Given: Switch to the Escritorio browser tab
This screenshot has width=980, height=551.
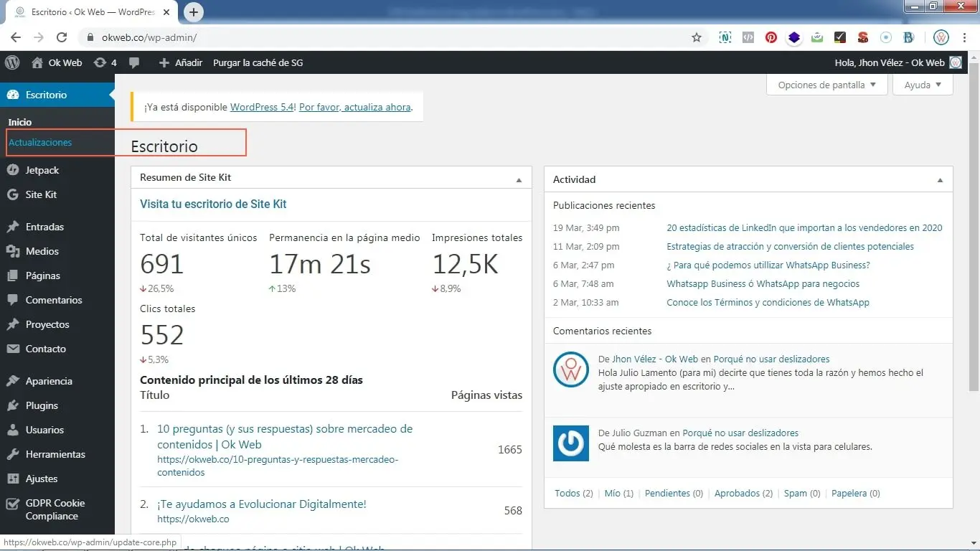Looking at the screenshot, I should (x=90, y=12).
